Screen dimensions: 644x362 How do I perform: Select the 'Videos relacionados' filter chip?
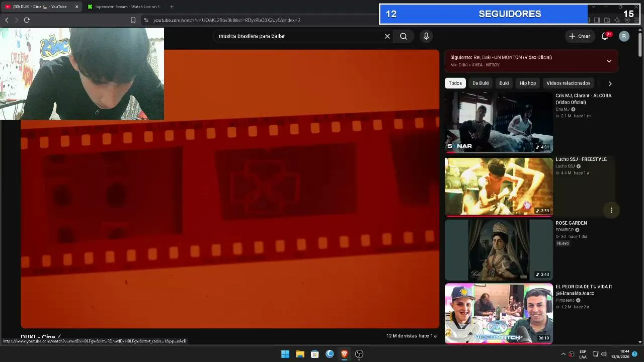[569, 83]
